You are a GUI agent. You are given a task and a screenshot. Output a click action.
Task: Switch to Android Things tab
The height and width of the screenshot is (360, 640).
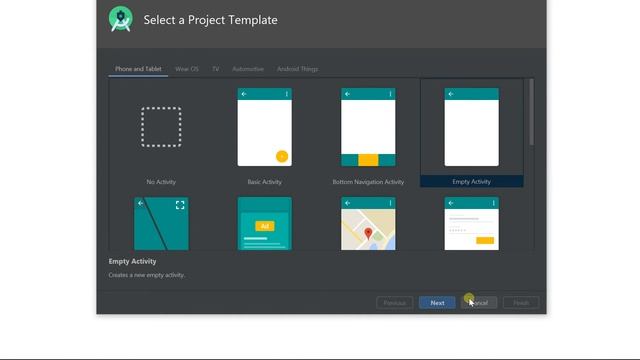tap(298, 69)
